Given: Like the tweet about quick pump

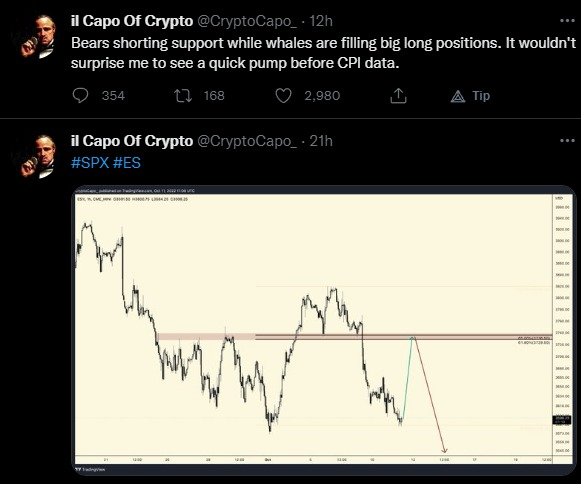Looking at the screenshot, I should pos(283,96).
